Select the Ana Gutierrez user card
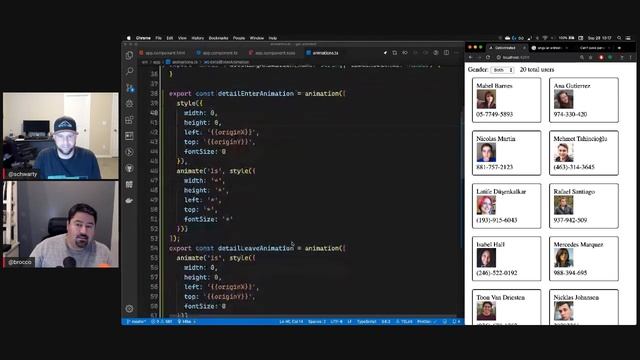 pyautogui.click(x=584, y=100)
